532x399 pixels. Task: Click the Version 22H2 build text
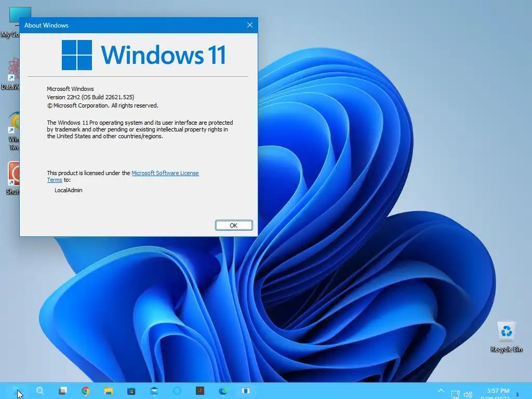pyautogui.click(x=90, y=97)
